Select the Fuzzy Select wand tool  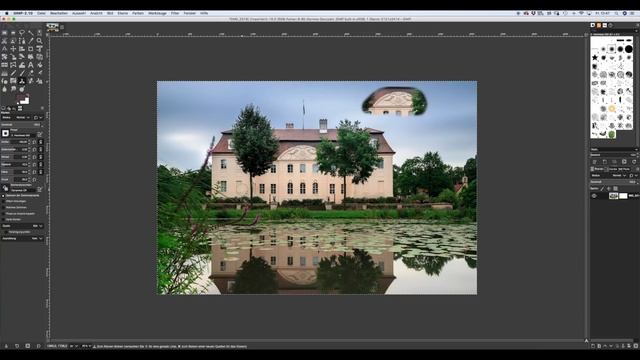pyautogui.click(x=31, y=33)
